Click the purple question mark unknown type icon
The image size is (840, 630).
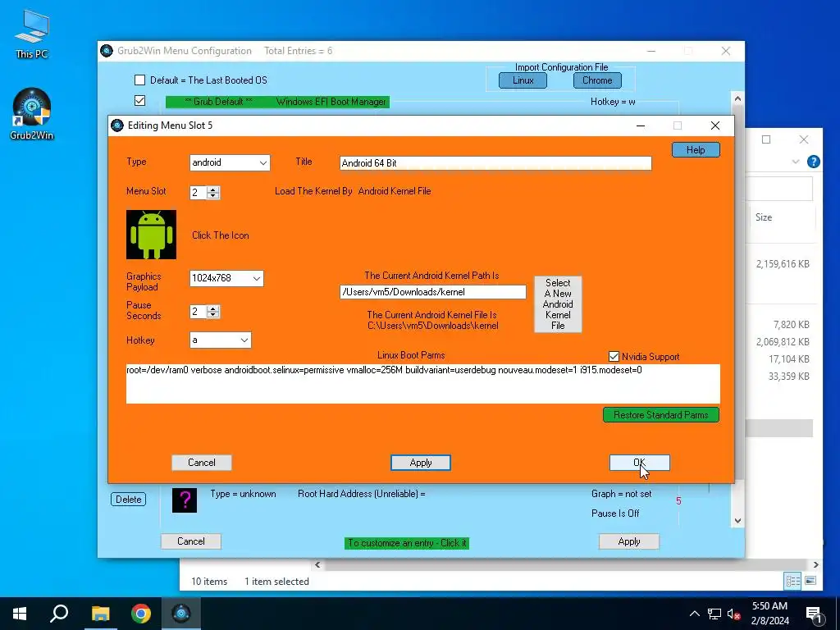[x=185, y=500]
